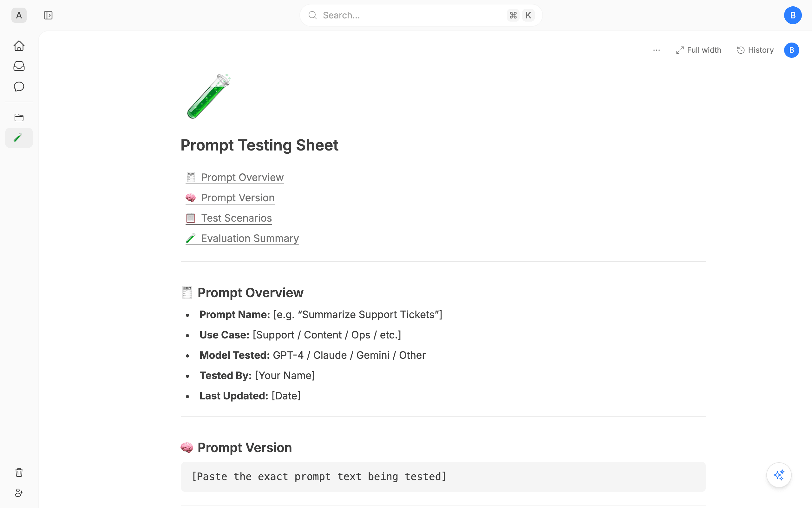Open the chat bubble icon
Screen dimensions: 812x508
coord(19,87)
